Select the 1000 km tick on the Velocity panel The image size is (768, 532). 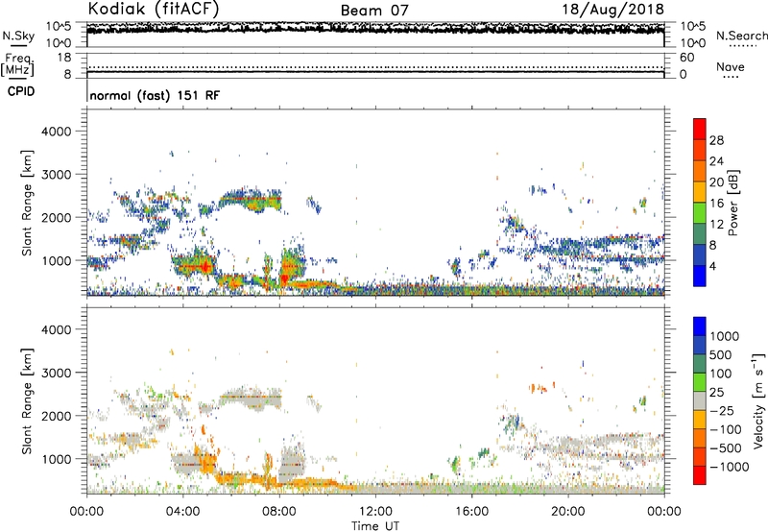tap(56, 459)
